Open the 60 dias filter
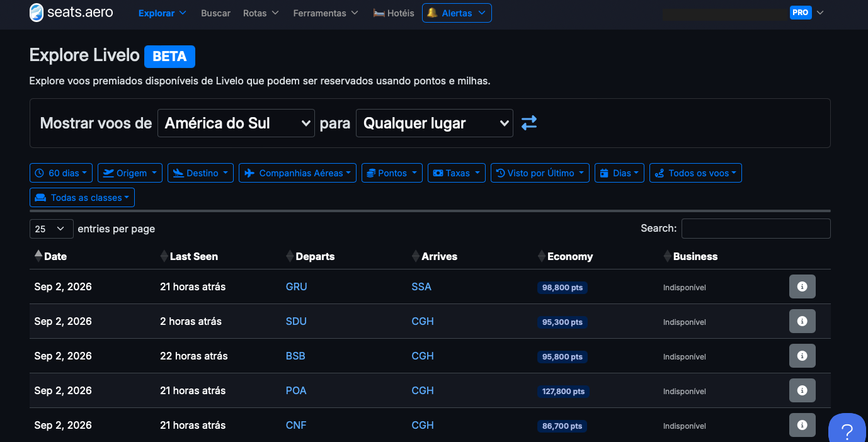Viewport: 868px width, 442px height. [x=61, y=173]
